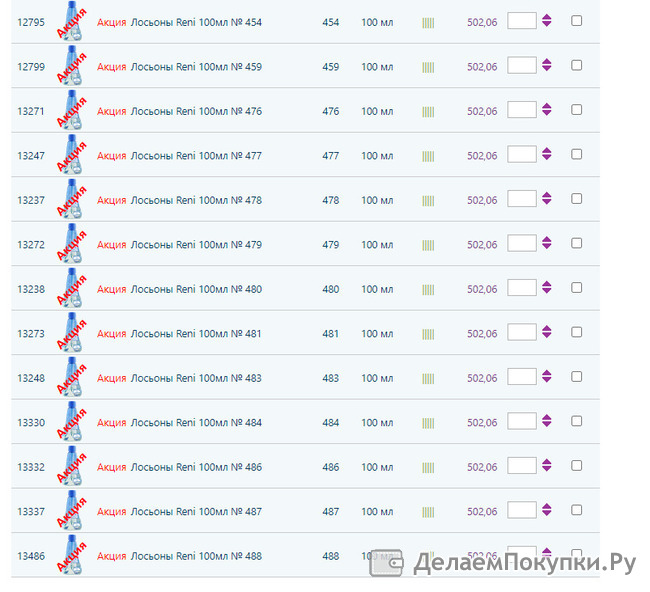Increase quantity with up arrow for № 479
650x592 pixels.
547,240
